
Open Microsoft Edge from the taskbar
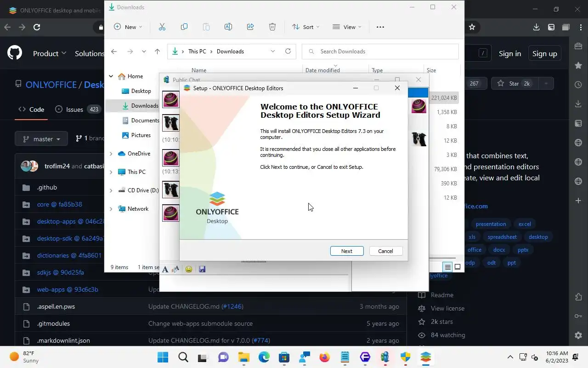click(x=264, y=357)
